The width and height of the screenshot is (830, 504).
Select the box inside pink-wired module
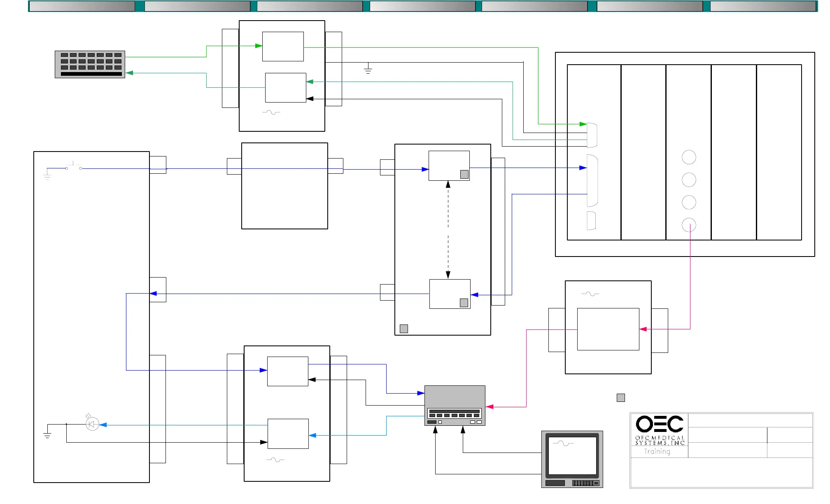point(608,329)
